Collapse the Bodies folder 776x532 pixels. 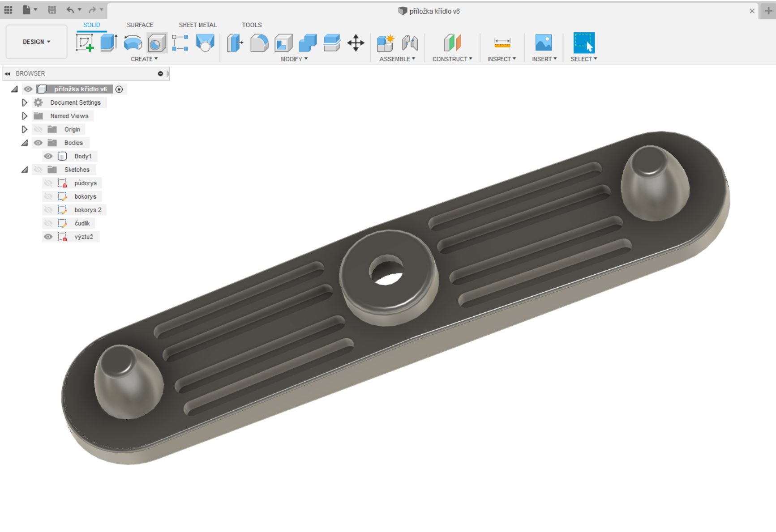click(25, 143)
